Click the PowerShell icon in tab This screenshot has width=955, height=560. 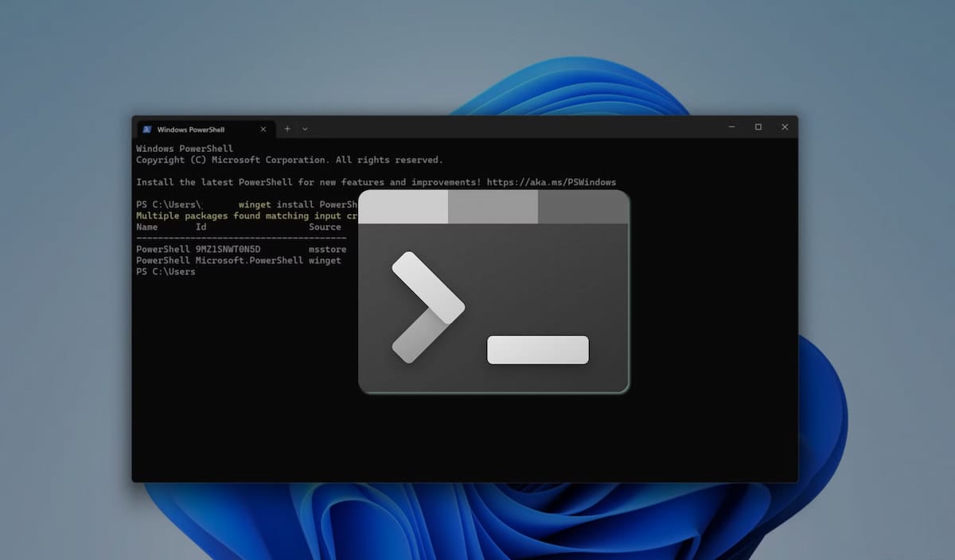[146, 129]
